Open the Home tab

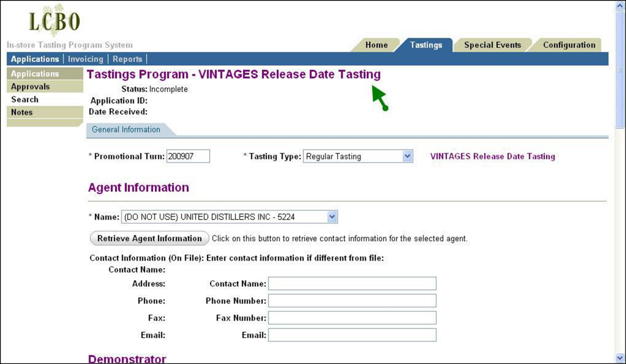376,45
